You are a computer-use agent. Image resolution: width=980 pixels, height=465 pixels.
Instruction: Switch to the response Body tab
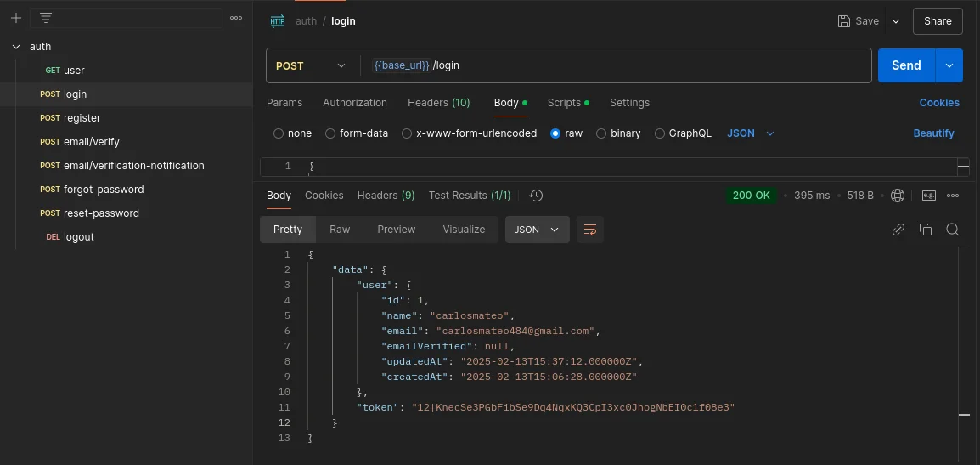click(x=279, y=196)
